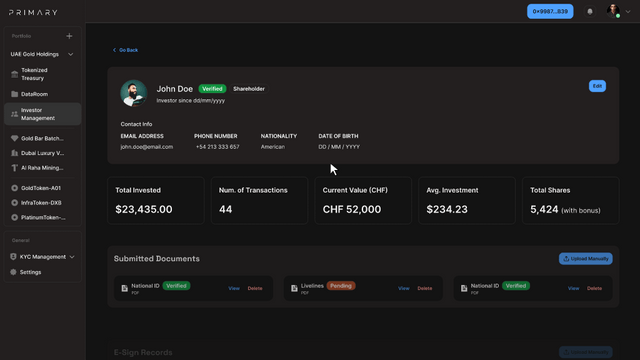
Task: Click John Doe's profile picture
Action: [133, 93]
